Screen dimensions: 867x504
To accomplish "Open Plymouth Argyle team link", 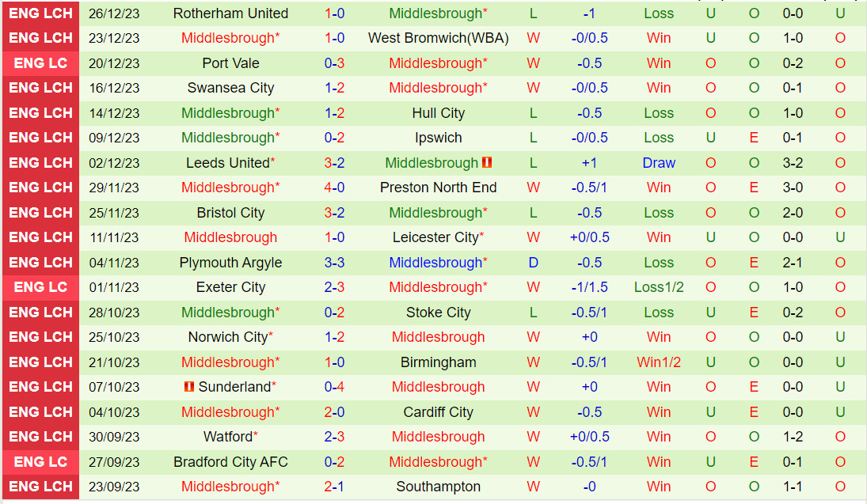I will coord(230,263).
